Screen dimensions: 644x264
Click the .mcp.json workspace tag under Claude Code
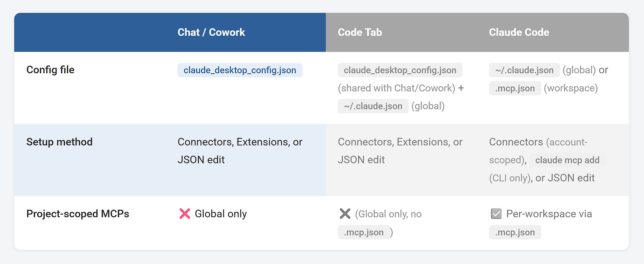[x=514, y=88]
